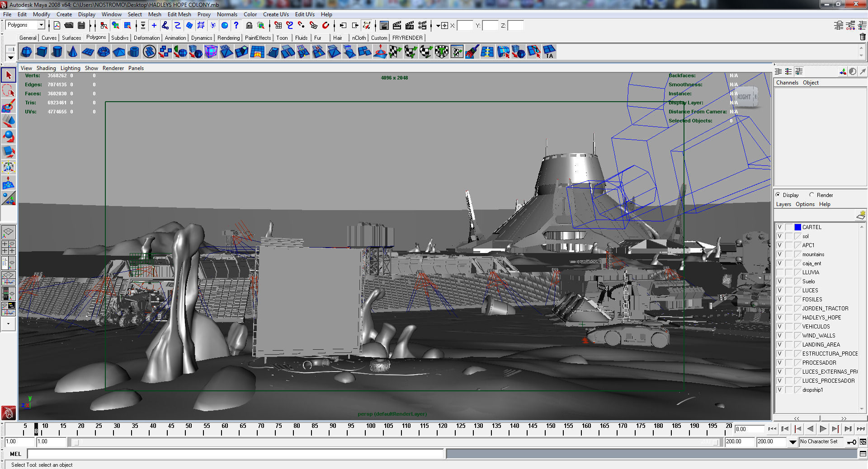Image resolution: width=868 pixels, height=469 pixels.
Task: Click the render current frame clapperboard icon
Action: click(x=397, y=25)
